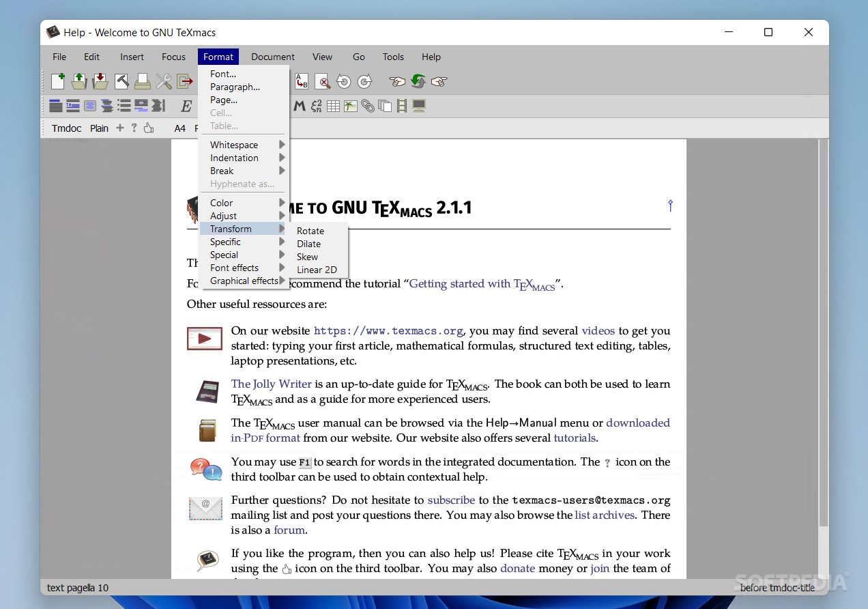The image size is (868, 609).
Task: Click the film strip animation icon
Action: coord(402,106)
